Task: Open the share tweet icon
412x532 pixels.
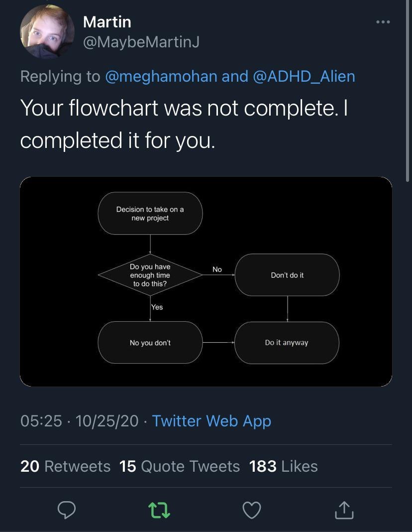Action: 344,510
